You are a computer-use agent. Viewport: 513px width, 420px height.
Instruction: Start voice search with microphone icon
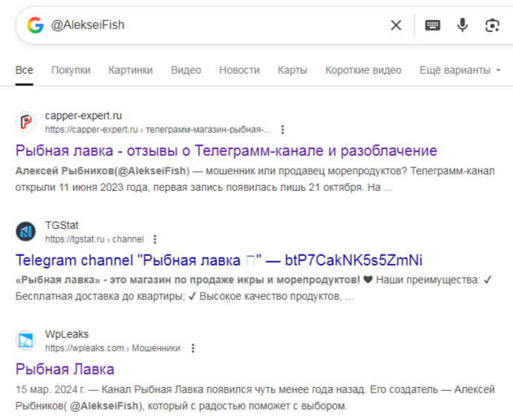click(x=462, y=25)
